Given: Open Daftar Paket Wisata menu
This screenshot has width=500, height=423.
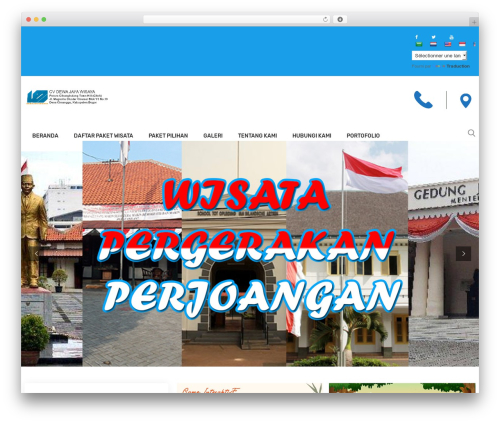Looking at the screenshot, I should [x=103, y=136].
